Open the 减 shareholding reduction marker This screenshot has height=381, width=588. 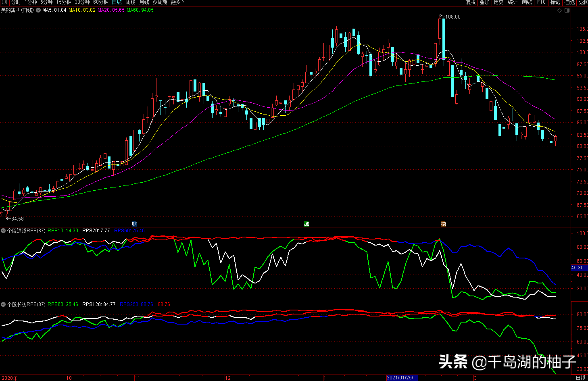point(307,224)
